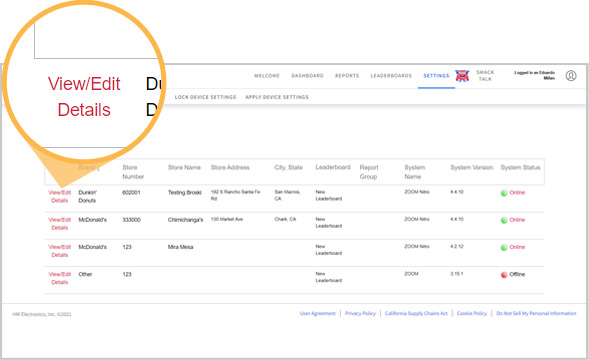The width and height of the screenshot is (589, 360).
Task: Click green status dot for Mira Mesa
Action: tap(504, 248)
